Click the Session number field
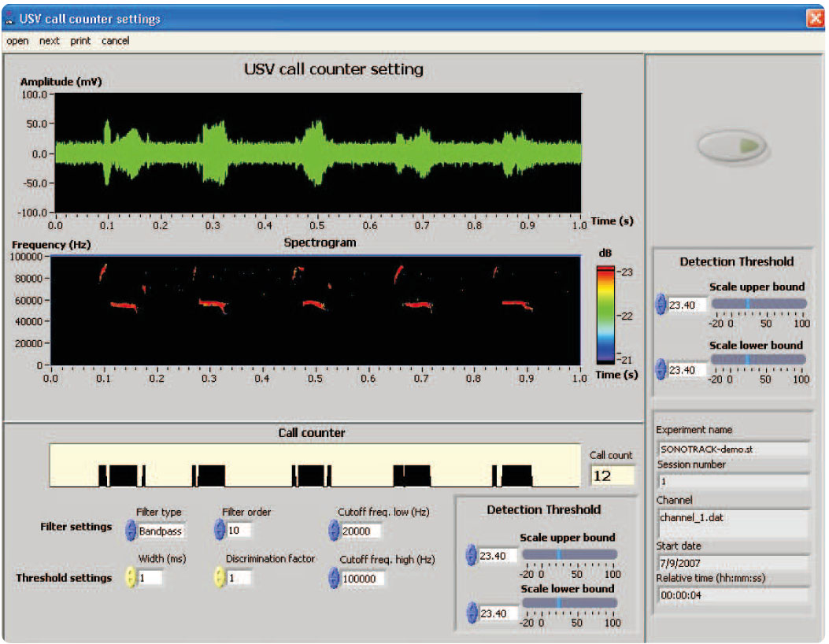The image size is (829, 644). 733,481
